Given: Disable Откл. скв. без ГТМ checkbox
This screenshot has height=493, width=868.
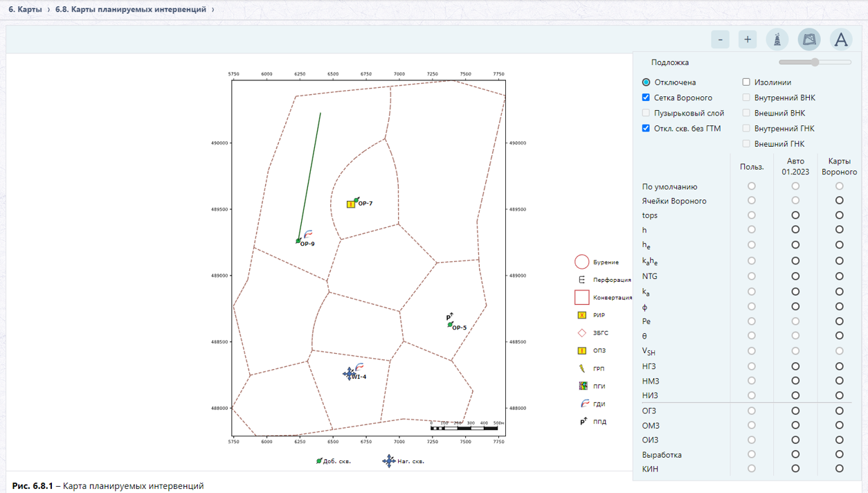Looking at the screenshot, I should [646, 128].
